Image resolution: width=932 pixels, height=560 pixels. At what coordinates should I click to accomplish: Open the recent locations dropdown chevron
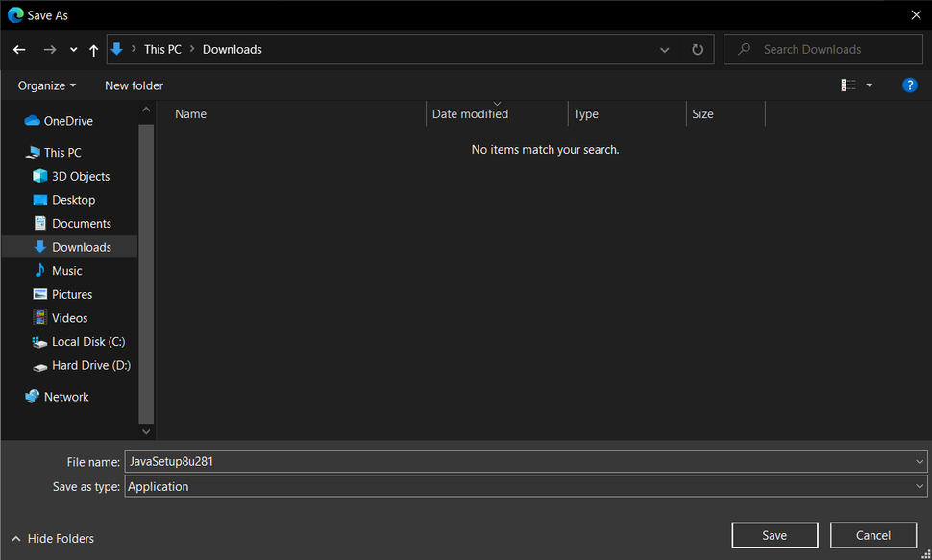pyautogui.click(x=73, y=50)
